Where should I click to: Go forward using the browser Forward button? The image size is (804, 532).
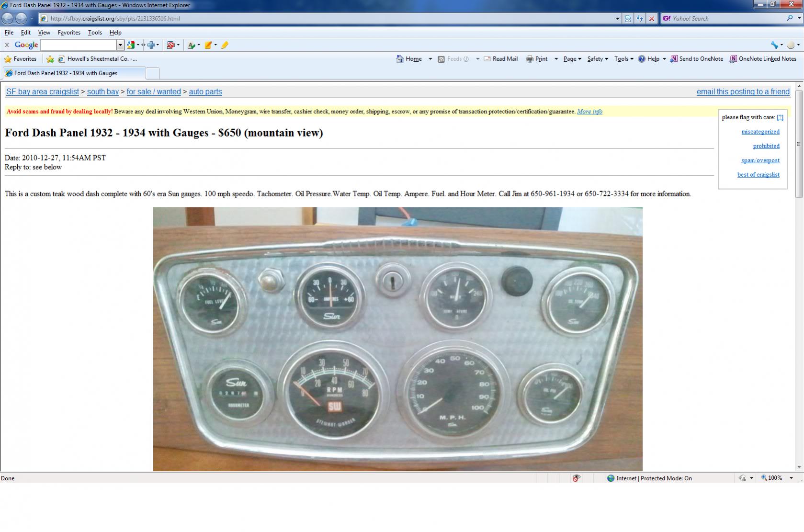point(21,18)
